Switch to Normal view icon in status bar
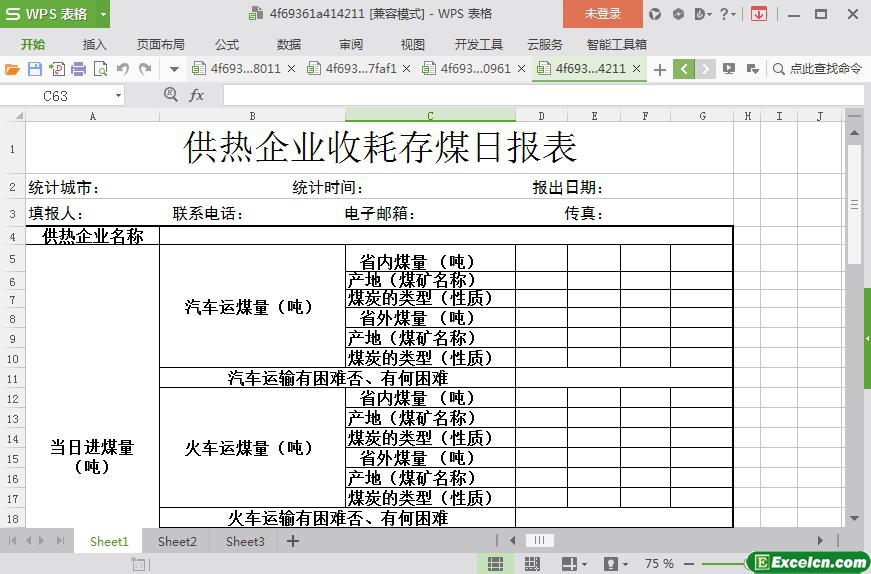 pos(495,563)
